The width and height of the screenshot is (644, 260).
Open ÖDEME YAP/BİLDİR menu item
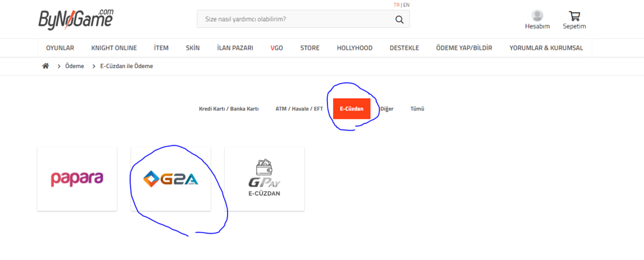pyautogui.click(x=464, y=48)
